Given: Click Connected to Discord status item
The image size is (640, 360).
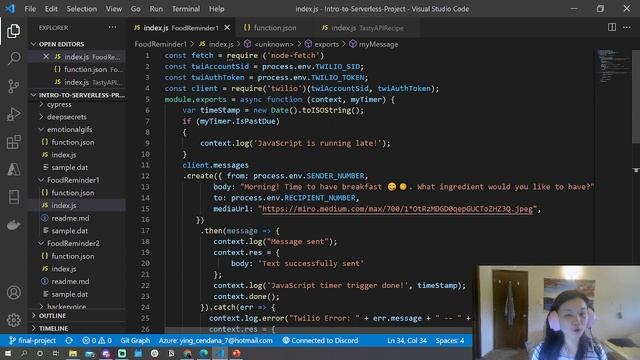Looking at the screenshot, I should [320, 340].
